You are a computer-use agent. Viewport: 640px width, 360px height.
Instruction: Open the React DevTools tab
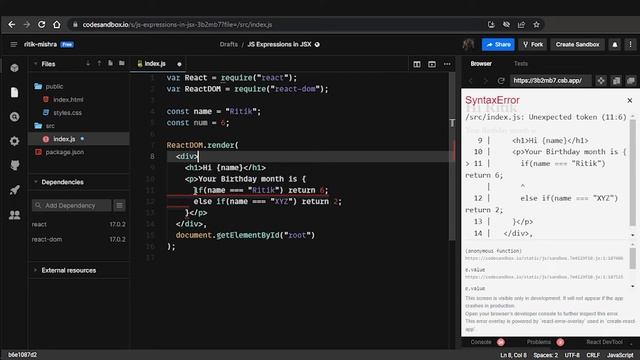pos(604,342)
